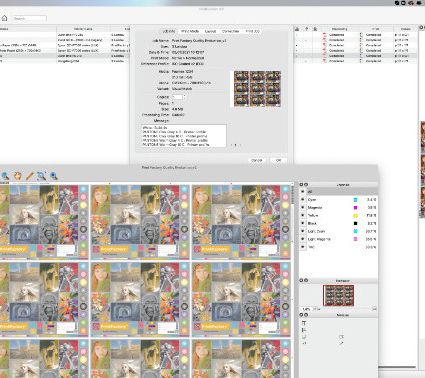Hide the Black channel

[x=303, y=223]
